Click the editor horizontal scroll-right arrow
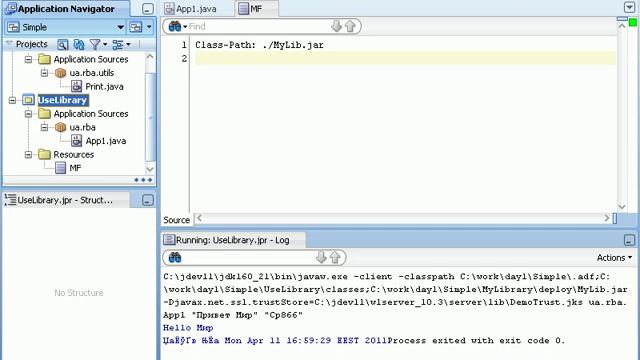Screen dimensions: 640x360 click(607, 218)
